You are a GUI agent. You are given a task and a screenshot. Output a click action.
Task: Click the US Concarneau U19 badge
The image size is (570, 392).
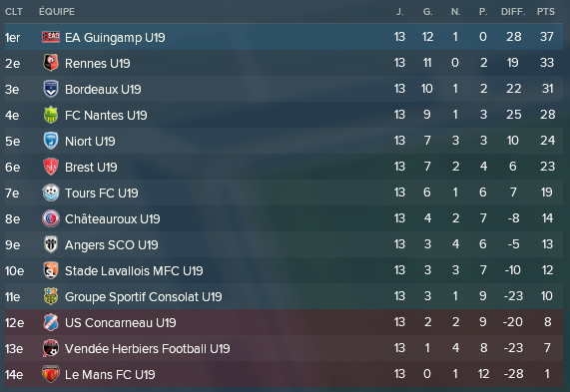tap(51, 322)
